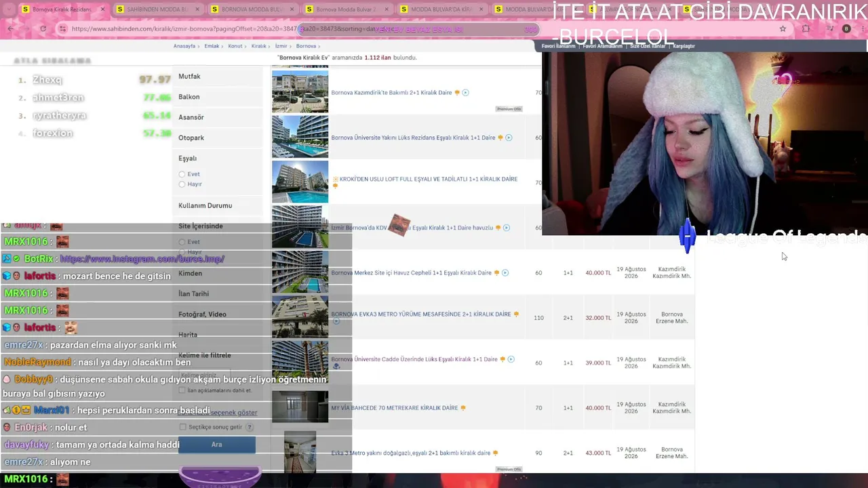868x488 pixels.
Task: Click 19 Ağustos 2026 date in MY VİA row
Action: pyautogui.click(x=631, y=408)
